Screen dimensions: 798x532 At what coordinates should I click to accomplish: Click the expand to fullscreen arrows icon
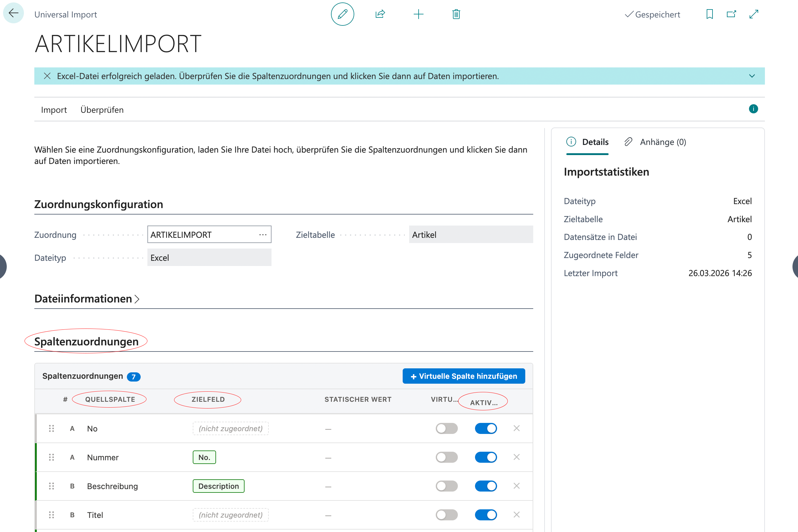coord(754,14)
